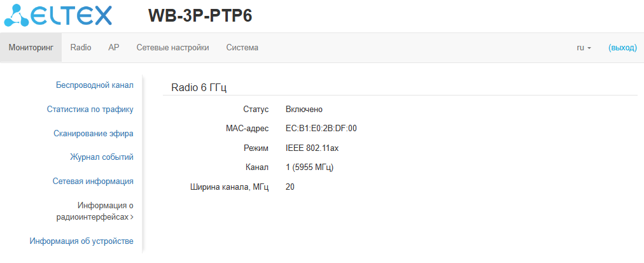The image size is (644, 263).
Task: Click the channel value 1 (5955 МГц)
Action: click(310, 167)
